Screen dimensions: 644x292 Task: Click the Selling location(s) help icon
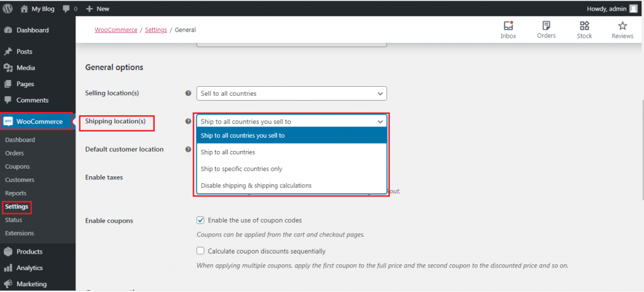188,93
